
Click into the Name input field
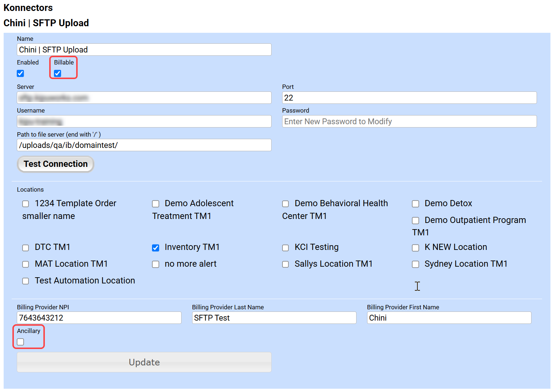pyautogui.click(x=144, y=50)
